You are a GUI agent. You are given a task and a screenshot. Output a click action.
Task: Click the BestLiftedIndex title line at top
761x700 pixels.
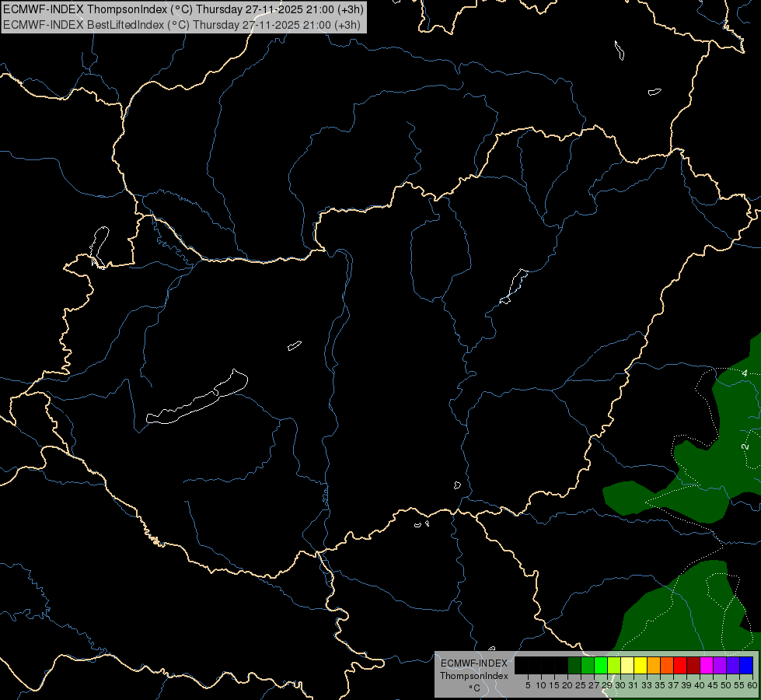click(x=182, y=25)
